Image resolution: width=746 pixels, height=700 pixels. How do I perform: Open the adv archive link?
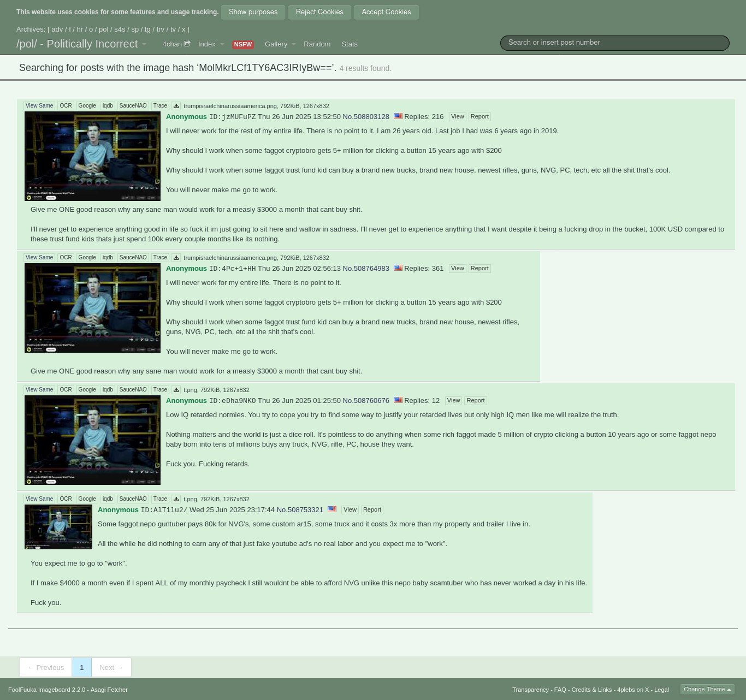tap(57, 29)
